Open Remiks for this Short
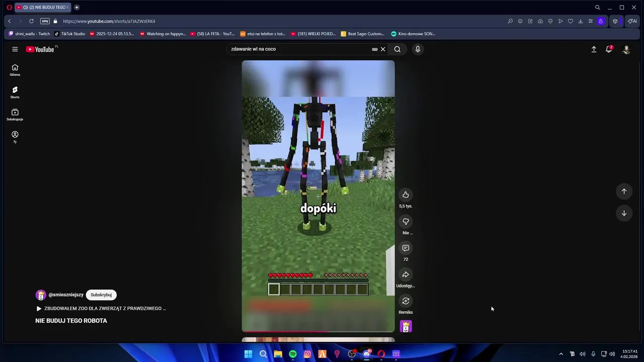 click(406, 301)
